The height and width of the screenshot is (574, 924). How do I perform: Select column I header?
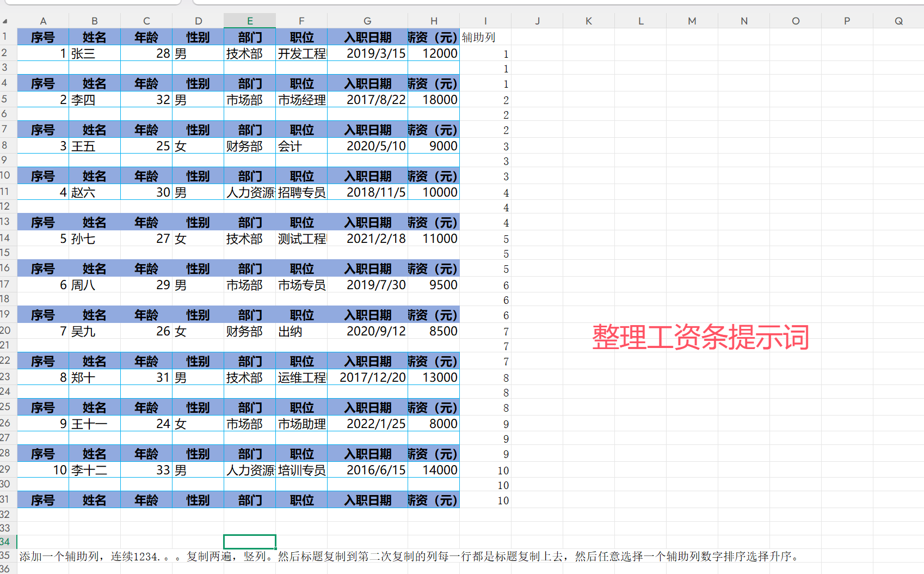click(x=485, y=21)
